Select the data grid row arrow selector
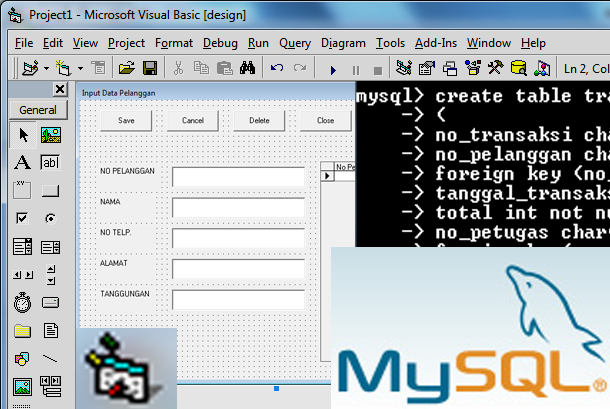Image resolution: width=610 pixels, height=409 pixels. 327,176
